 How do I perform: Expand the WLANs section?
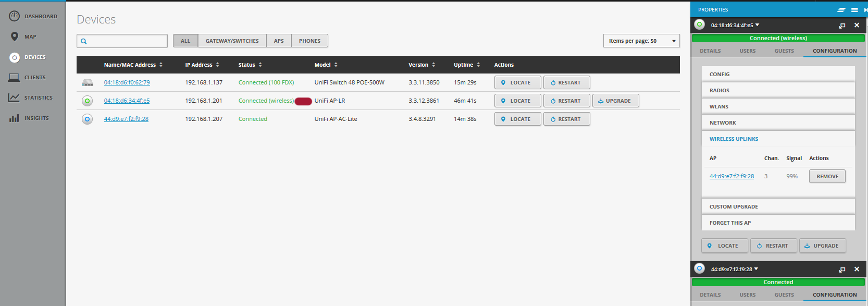pyautogui.click(x=778, y=106)
